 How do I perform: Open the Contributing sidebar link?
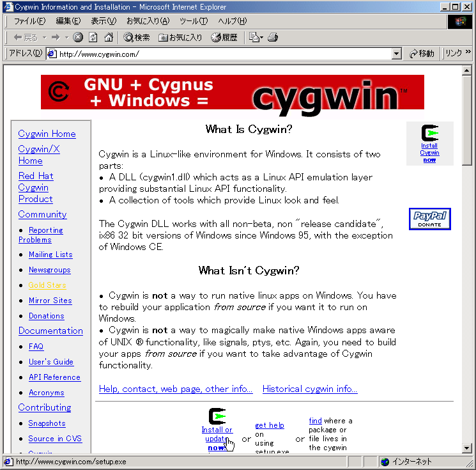(44, 407)
